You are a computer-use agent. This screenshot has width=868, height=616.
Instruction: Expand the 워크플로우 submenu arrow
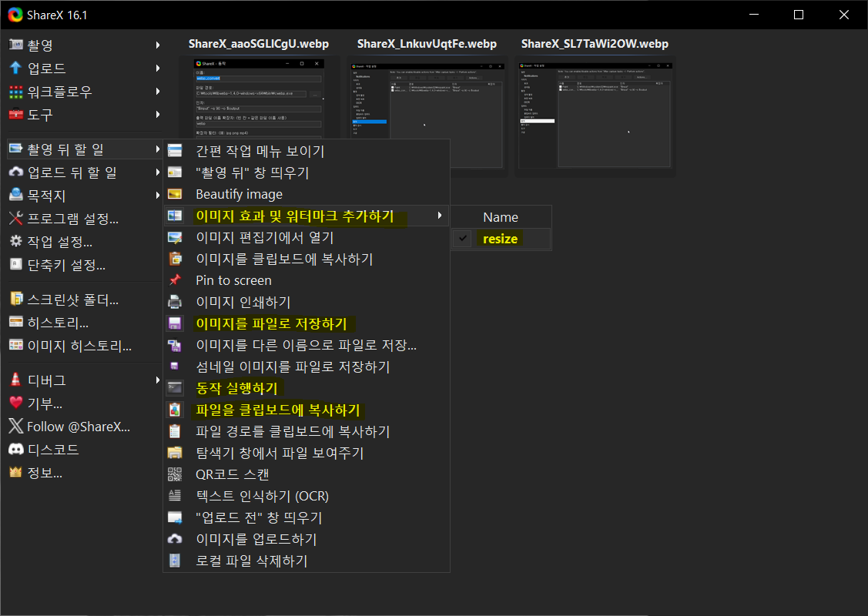click(158, 92)
